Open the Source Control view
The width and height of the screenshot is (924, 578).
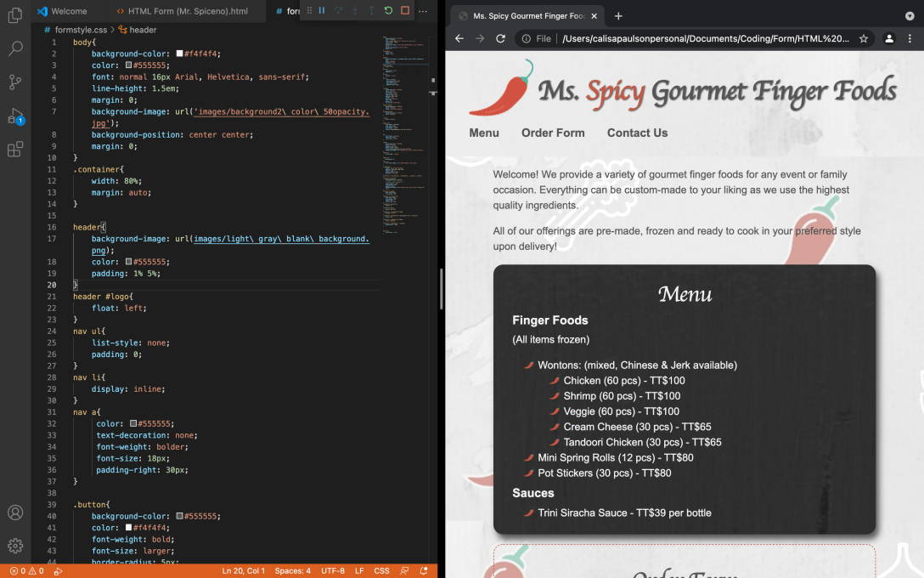pos(15,82)
